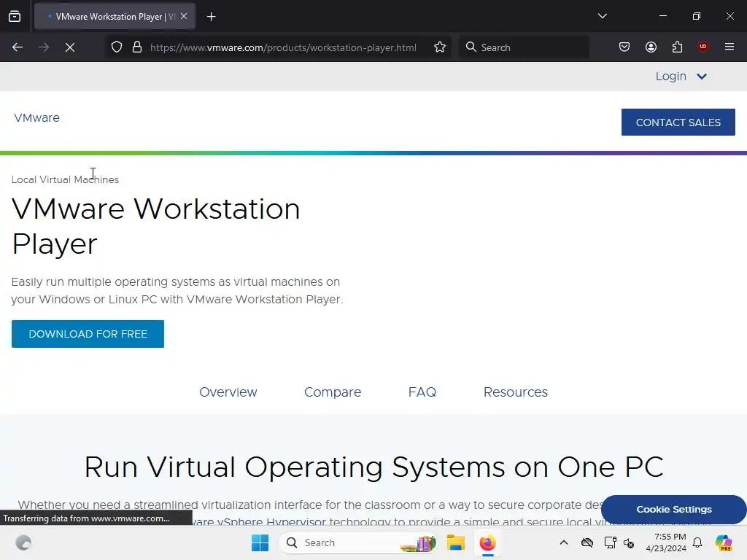This screenshot has height=560, width=747.
Task: Switch to the Resources tab
Action: (516, 392)
